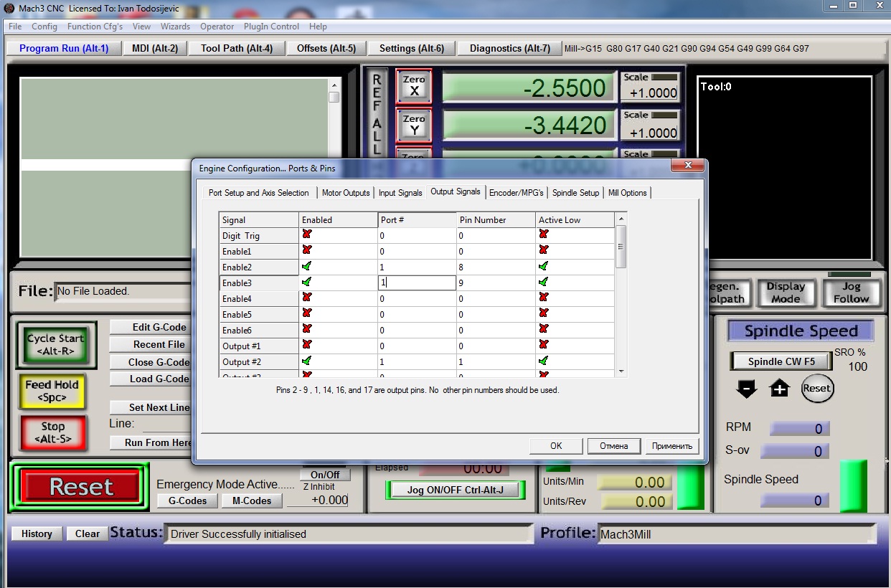Open the Spindle Setup tab
Image resolution: width=891 pixels, height=588 pixels.
(575, 193)
